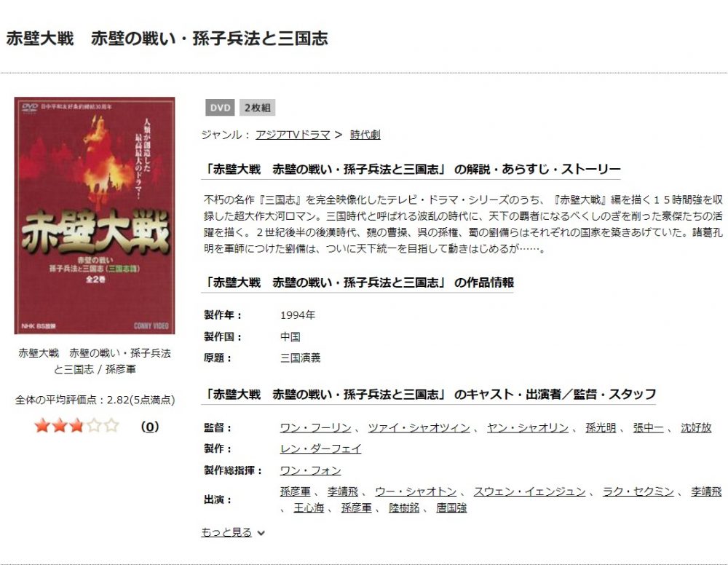The width and height of the screenshot is (728, 565).
Task: Open the アジアTVドラマ genre link
Action: click(x=293, y=135)
